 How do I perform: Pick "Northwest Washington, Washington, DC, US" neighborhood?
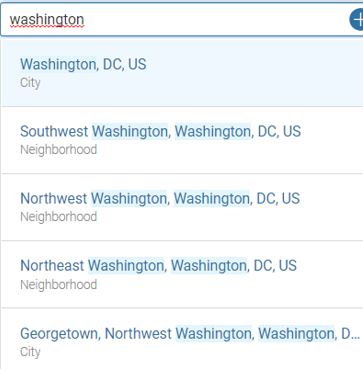[x=182, y=207]
